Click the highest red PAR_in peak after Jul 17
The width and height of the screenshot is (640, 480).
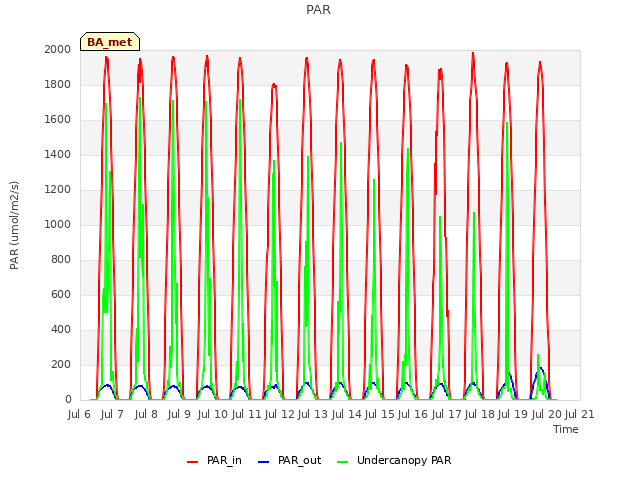tap(473, 53)
